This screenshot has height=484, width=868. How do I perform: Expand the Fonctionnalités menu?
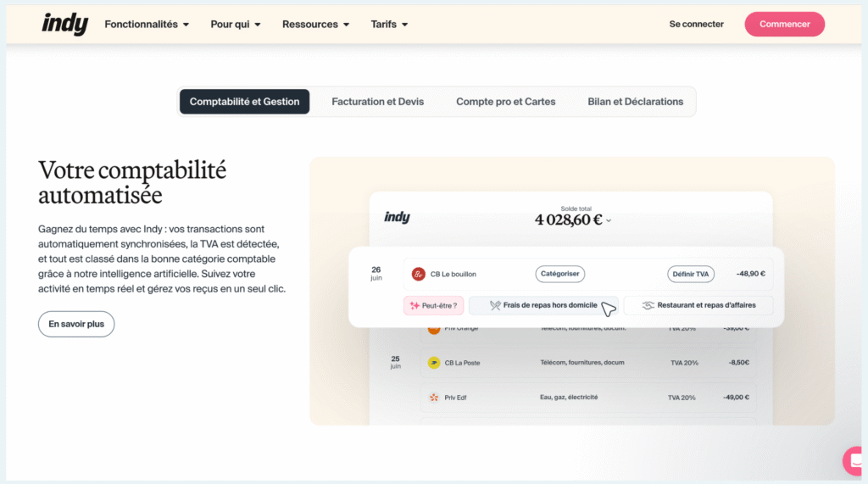pos(147,25)
